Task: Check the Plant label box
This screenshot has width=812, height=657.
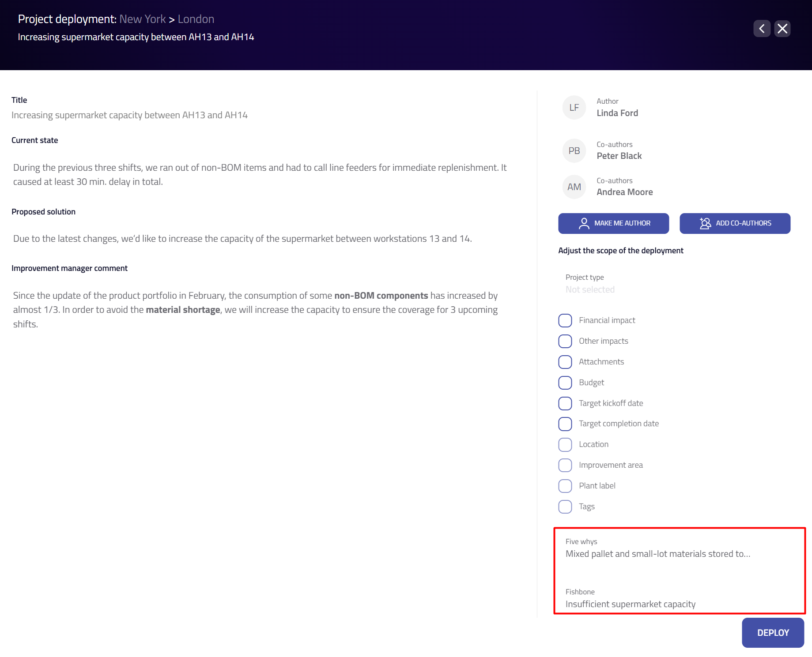Action: [565, 486]
